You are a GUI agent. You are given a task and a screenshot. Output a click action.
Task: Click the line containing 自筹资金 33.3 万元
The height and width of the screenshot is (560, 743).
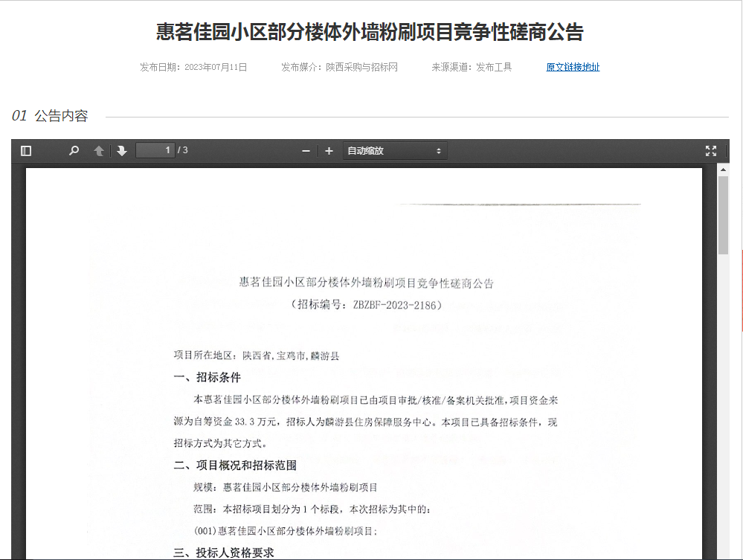click(365, 422)
